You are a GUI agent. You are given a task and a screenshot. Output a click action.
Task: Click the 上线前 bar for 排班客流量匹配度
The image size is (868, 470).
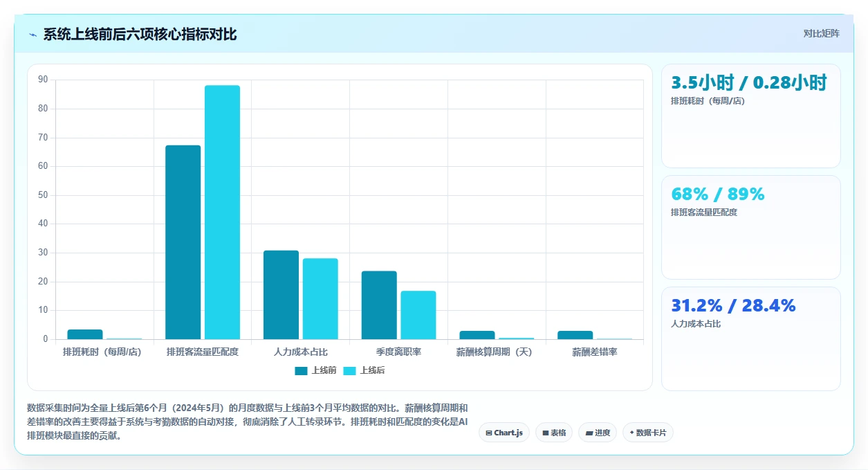tap(183, 242)
